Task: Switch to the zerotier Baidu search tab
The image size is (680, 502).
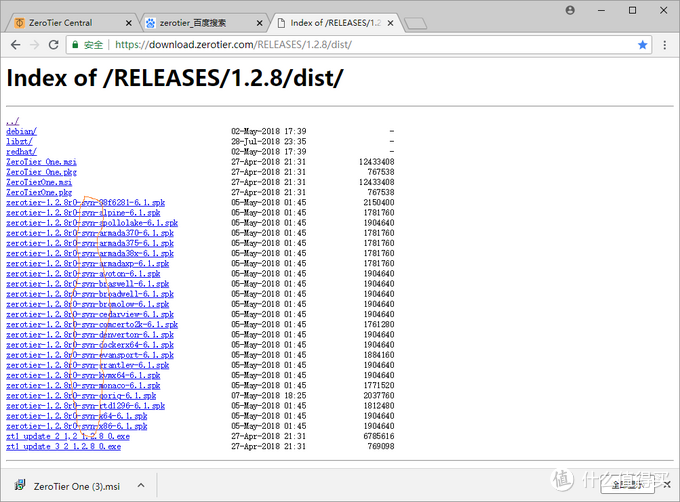Action: (195, 22)
